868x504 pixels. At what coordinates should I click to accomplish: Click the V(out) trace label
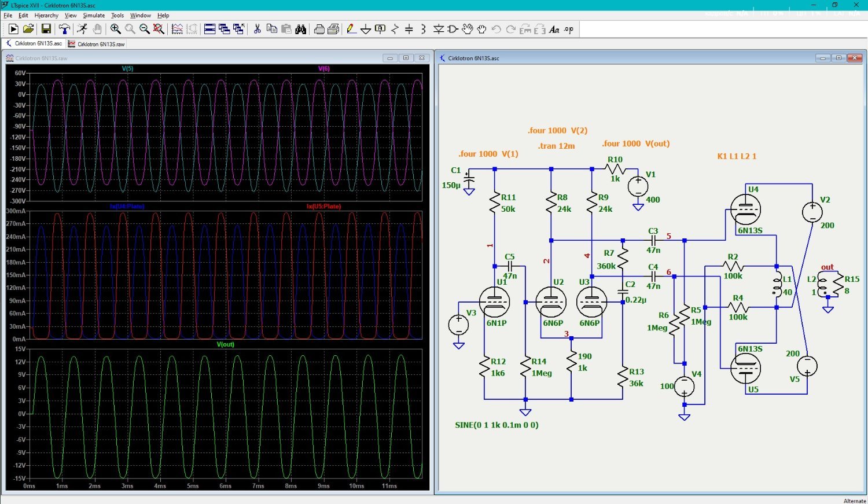pyautogui.click(x=225, y=344)
